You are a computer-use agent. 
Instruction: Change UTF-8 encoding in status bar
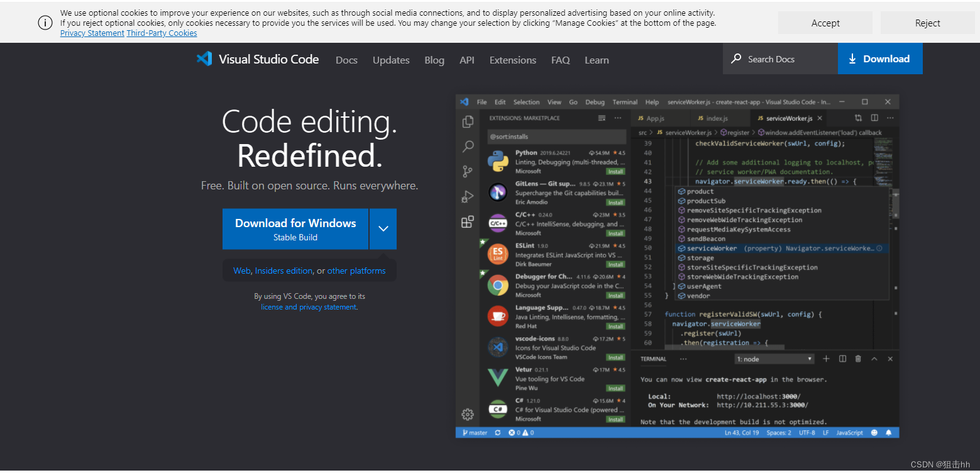(807, 433)
